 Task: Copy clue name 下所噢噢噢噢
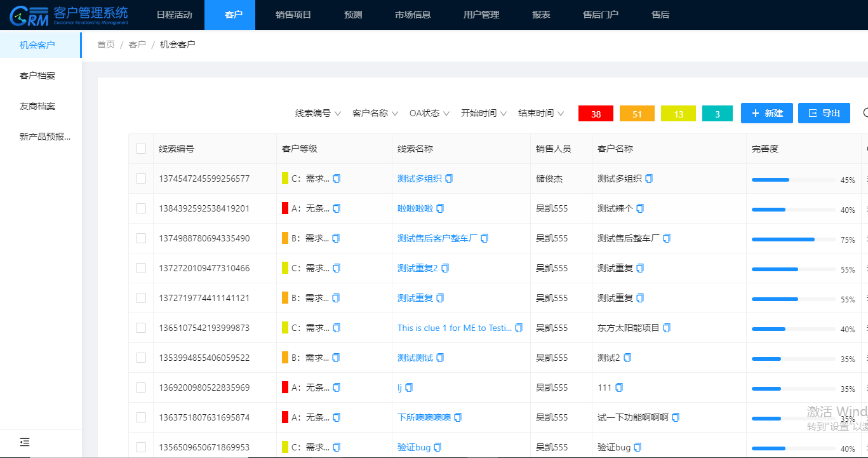point(458,417)
